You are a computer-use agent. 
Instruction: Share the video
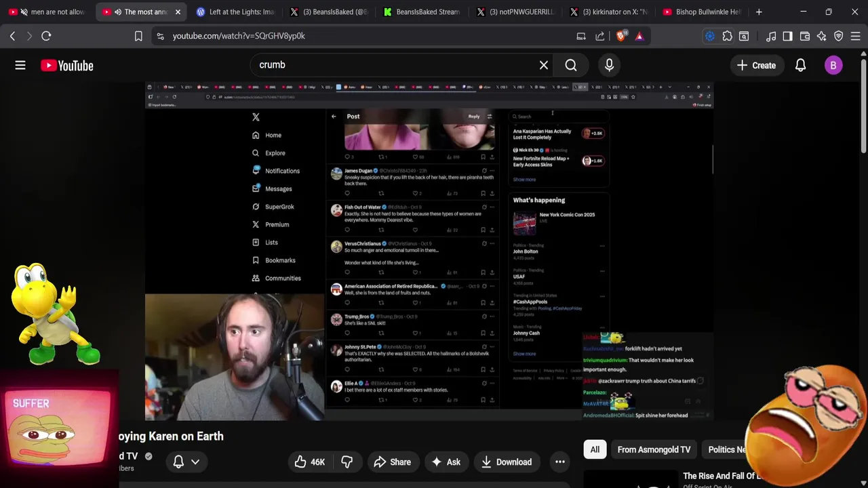[x=393, y=462]
